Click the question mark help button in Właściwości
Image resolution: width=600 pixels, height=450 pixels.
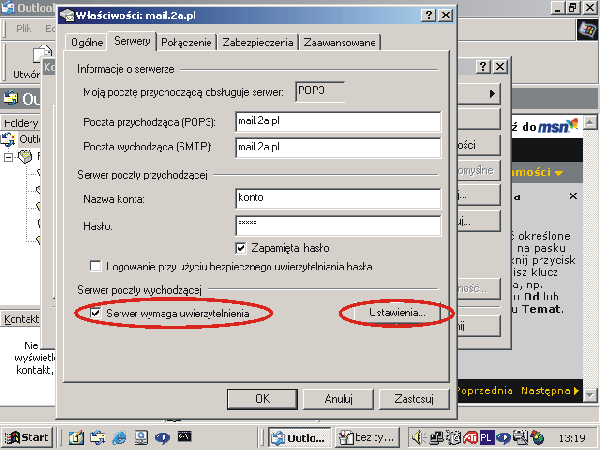[x=428, y=16]
